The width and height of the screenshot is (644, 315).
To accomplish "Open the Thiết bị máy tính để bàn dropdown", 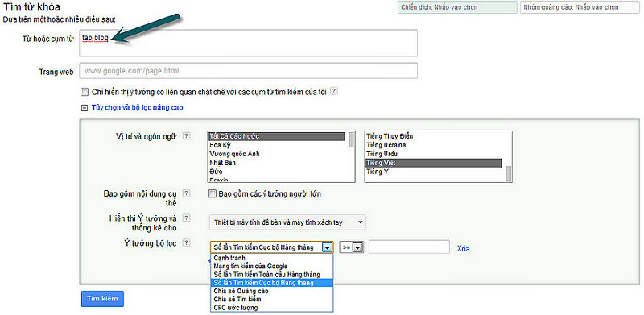I will 287,222.
